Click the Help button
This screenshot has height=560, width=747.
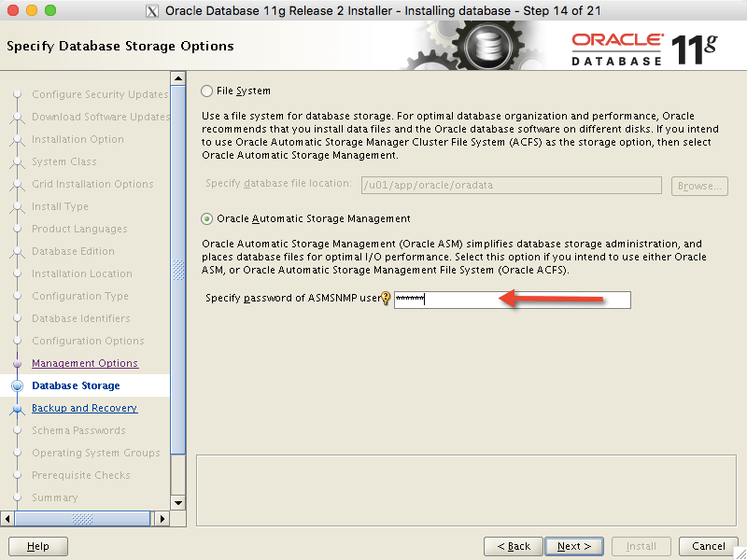click(37, 546)
